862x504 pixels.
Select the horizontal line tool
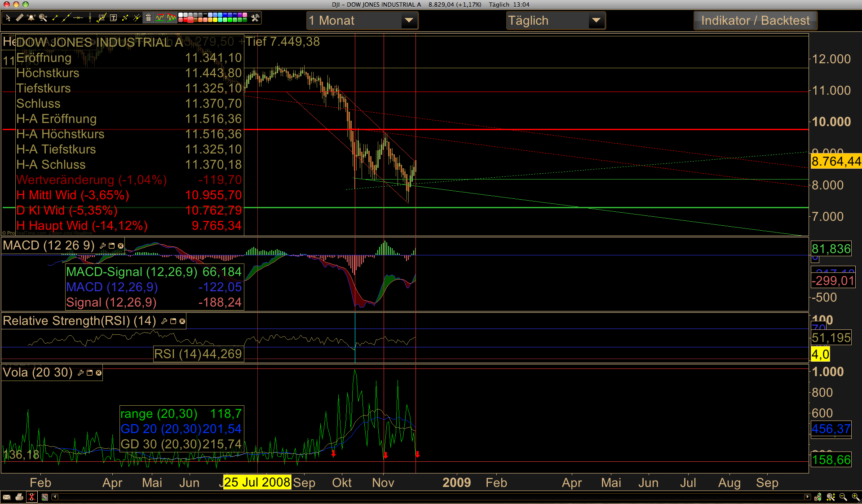coord(78,18)
